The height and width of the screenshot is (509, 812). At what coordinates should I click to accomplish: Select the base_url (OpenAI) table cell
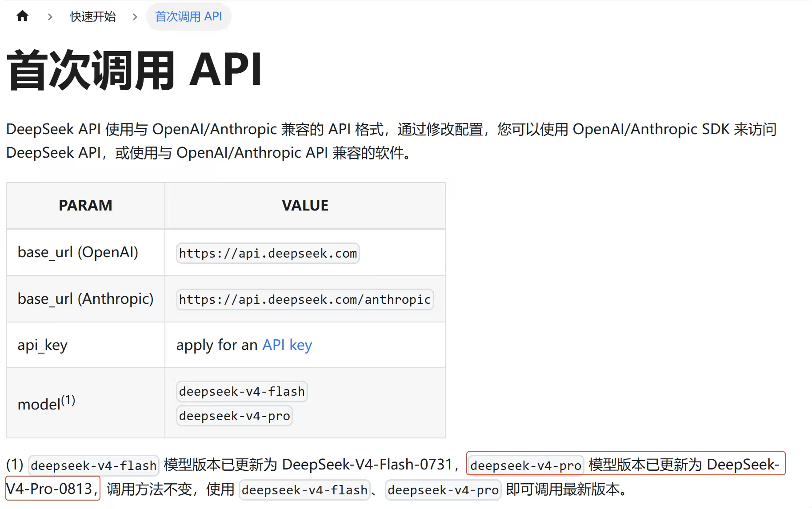(86, 252)
